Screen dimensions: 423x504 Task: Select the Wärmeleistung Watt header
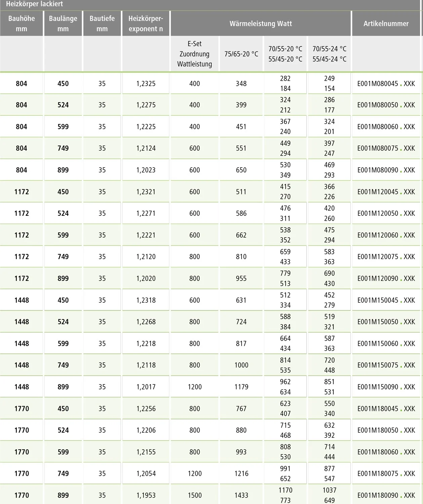[x=261, y=24]
